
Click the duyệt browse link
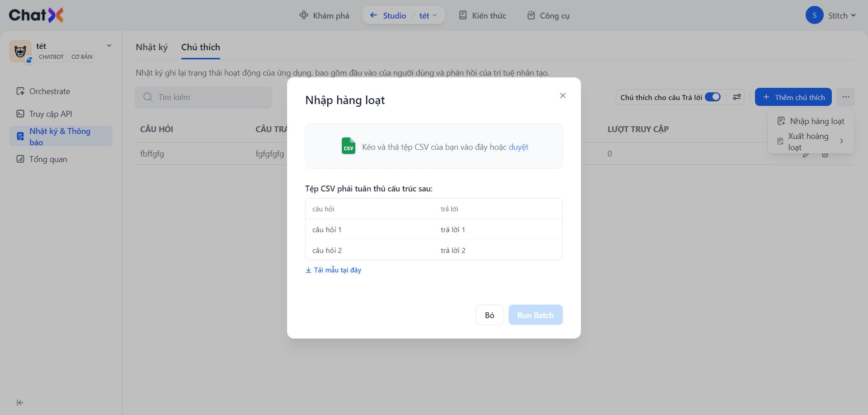[x=519, y=147]
